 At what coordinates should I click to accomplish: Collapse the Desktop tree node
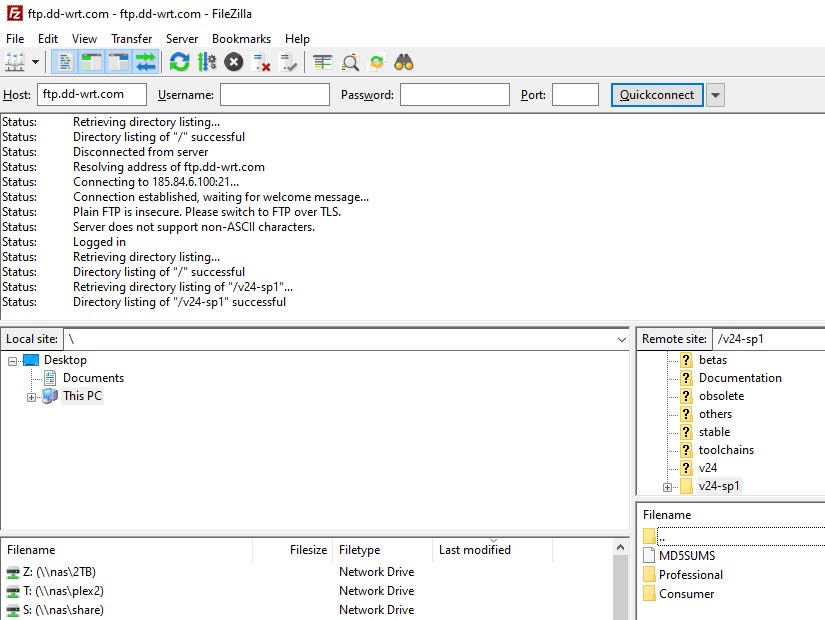[x=13, y=361]
